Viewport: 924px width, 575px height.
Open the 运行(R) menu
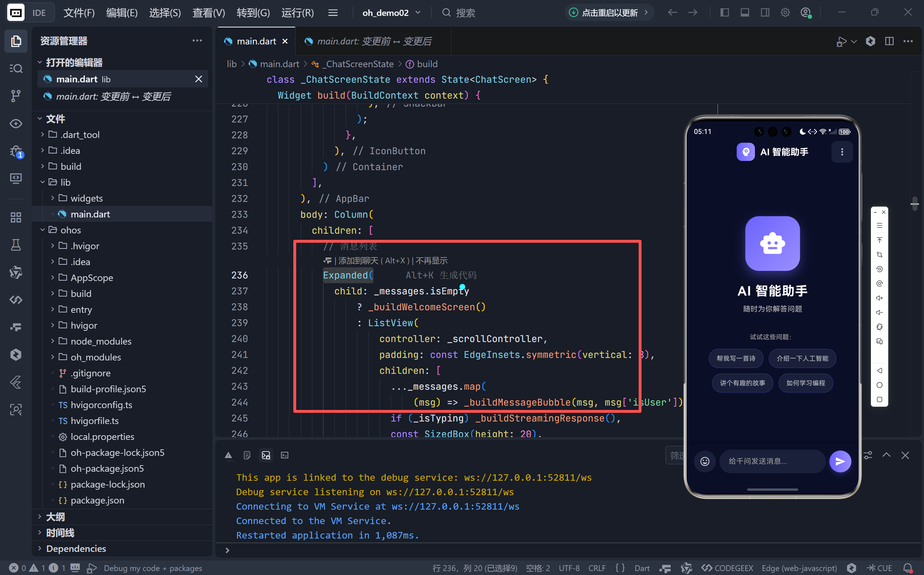pos(297,13)
